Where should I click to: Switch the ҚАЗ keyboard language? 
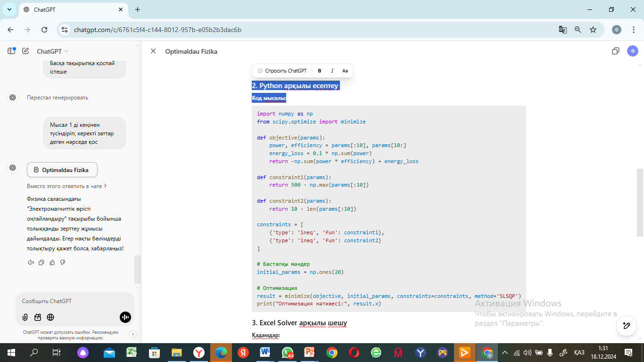[579, 353]
